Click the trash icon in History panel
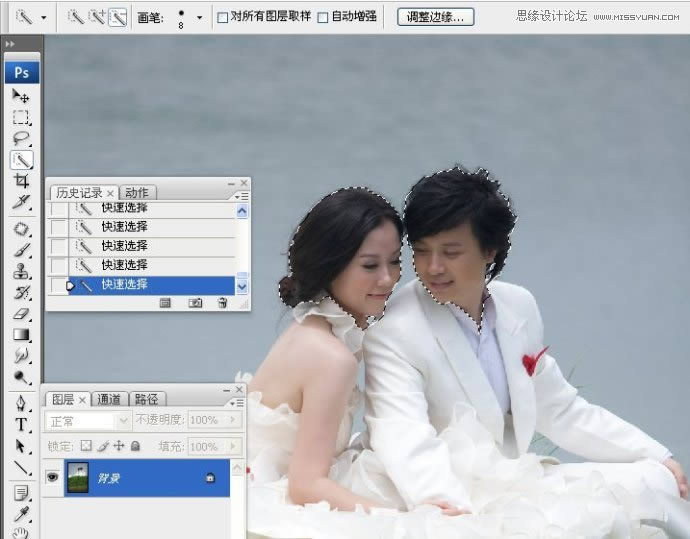Viewport: 690px width, 539px height. [x=222, y=302]
